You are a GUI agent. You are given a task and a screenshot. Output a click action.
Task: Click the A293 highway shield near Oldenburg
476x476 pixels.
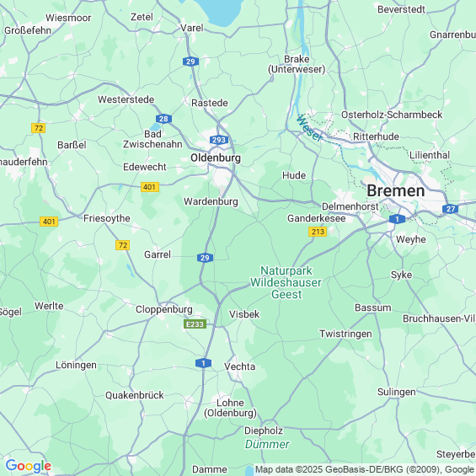click(x=218, y=140)
